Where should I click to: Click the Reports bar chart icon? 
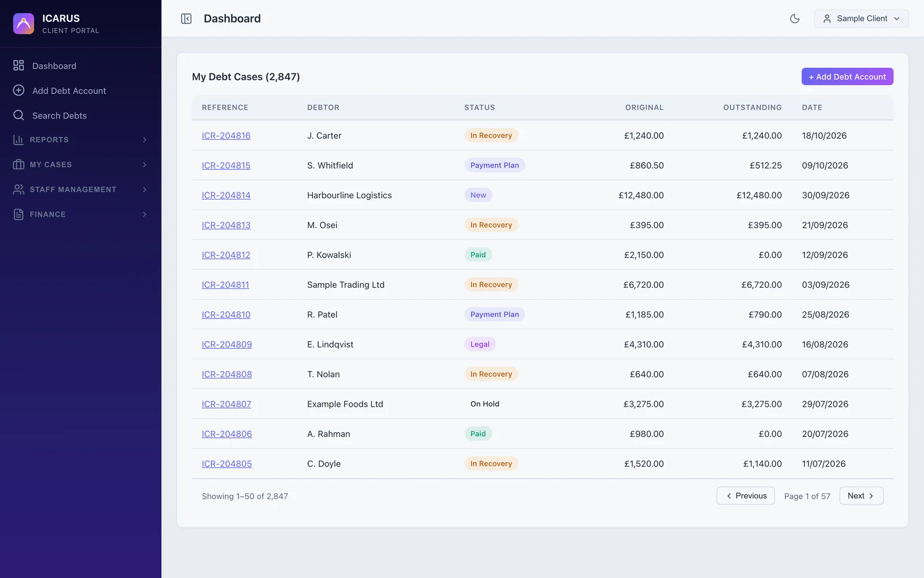[x=18, y=140]
